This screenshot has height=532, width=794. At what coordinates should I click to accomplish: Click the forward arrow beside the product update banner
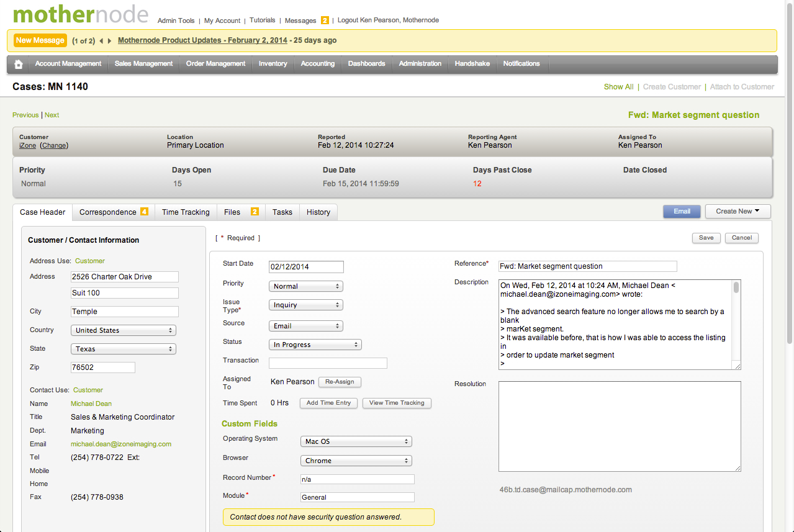pos(110,40)
